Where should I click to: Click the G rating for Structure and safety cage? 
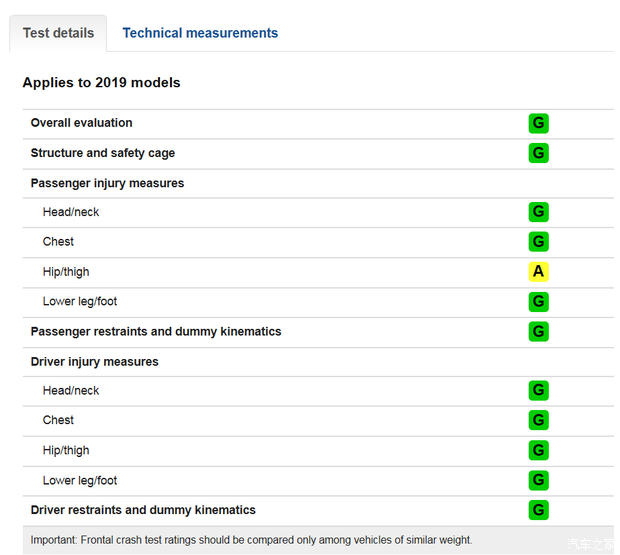538,153
